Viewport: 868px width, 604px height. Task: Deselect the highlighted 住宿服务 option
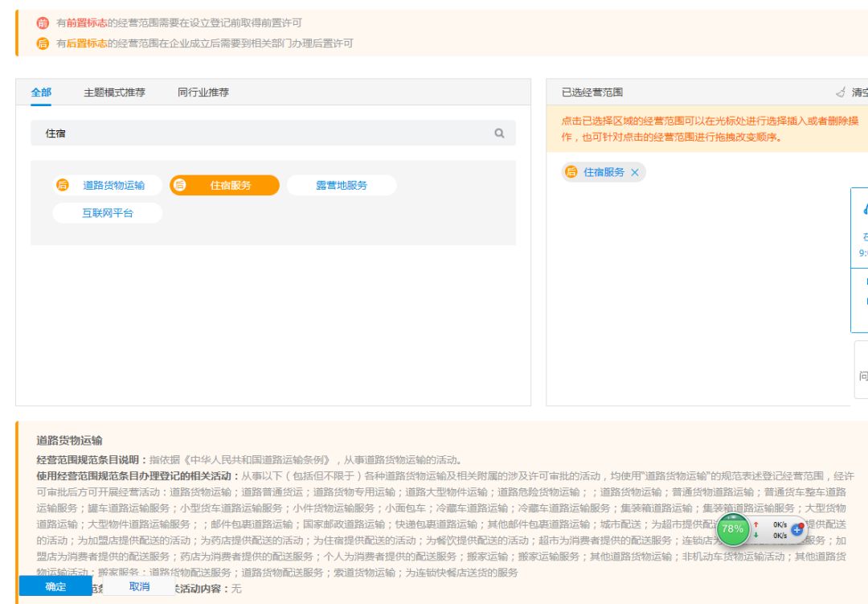tap(231, 186)
